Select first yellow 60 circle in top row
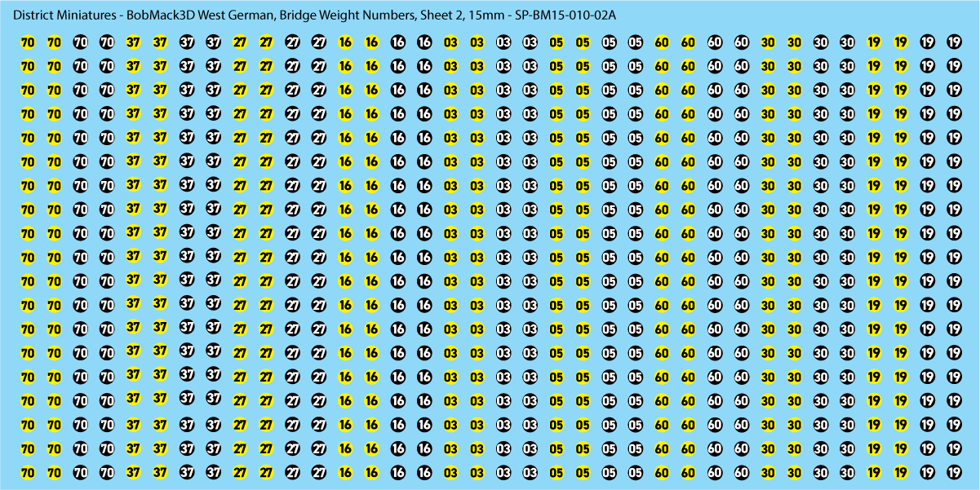The image size is (980, 490). click(662, 42)
